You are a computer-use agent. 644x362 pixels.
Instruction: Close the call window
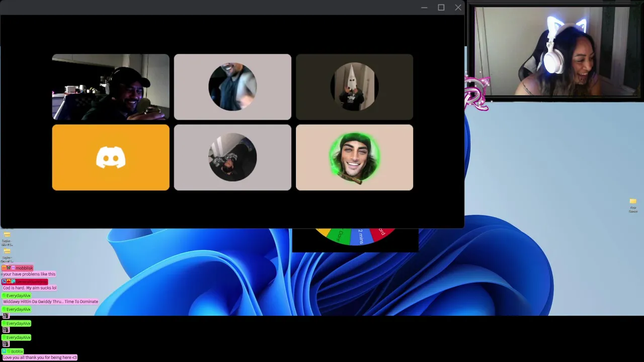pos(458,8)
